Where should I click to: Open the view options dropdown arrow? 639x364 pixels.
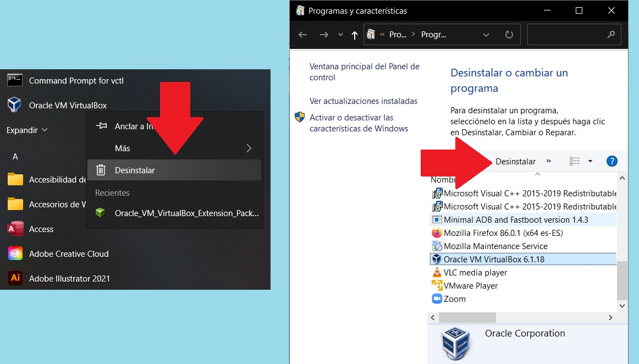point(590,161)
